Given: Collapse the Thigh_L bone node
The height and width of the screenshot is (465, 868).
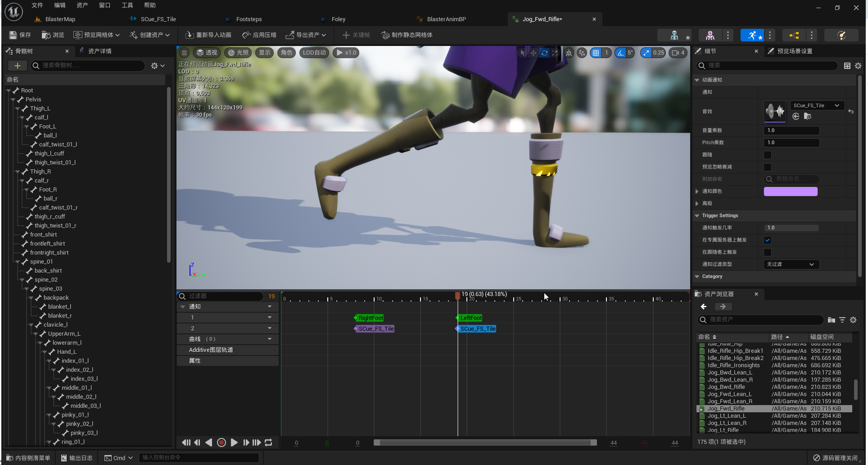Looking at the screenshot, I should (x=18, y=109).
